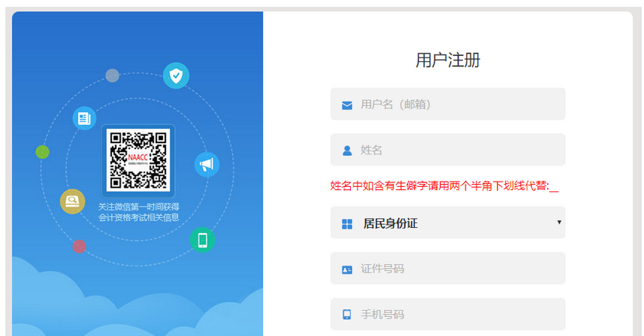This screenshot has width=644, height=336.
Task: Click the newspaper document icon
Action: tap(84, 119)
